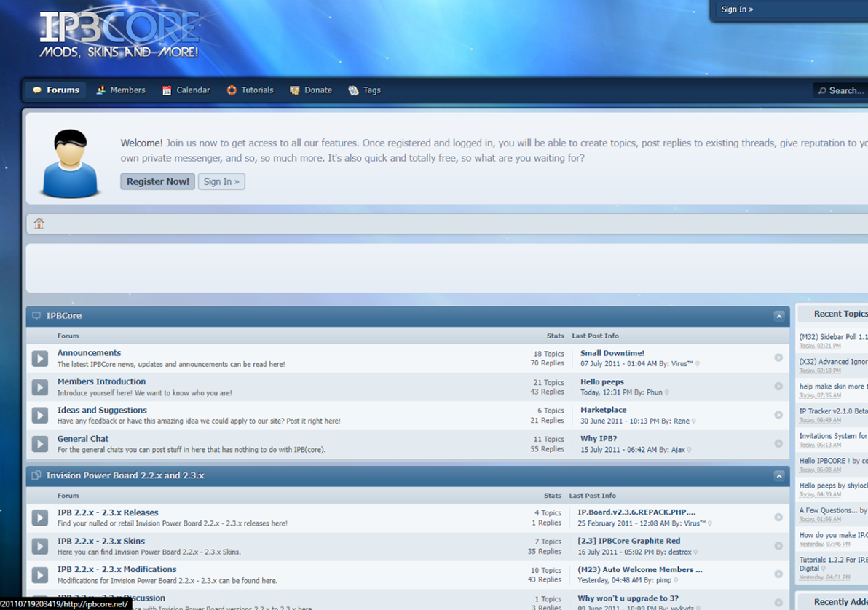The height and width of the screenshot is (610, 868).
Task: Click the home breadcrumb icon
Action: pyautogui.click(x=39, y=223)
